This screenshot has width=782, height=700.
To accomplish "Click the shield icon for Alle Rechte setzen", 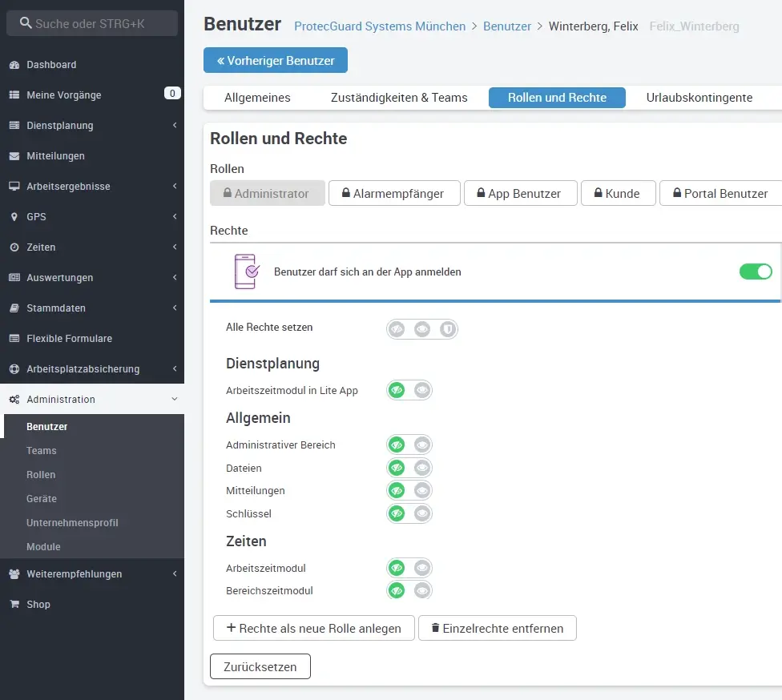I will [447, 328].
